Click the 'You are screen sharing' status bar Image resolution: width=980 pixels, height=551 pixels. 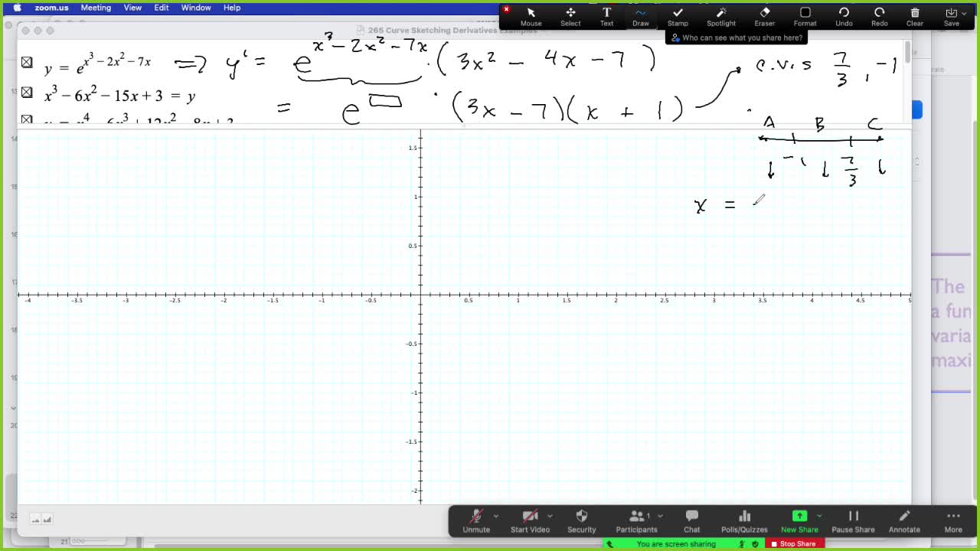pos(676,544)
